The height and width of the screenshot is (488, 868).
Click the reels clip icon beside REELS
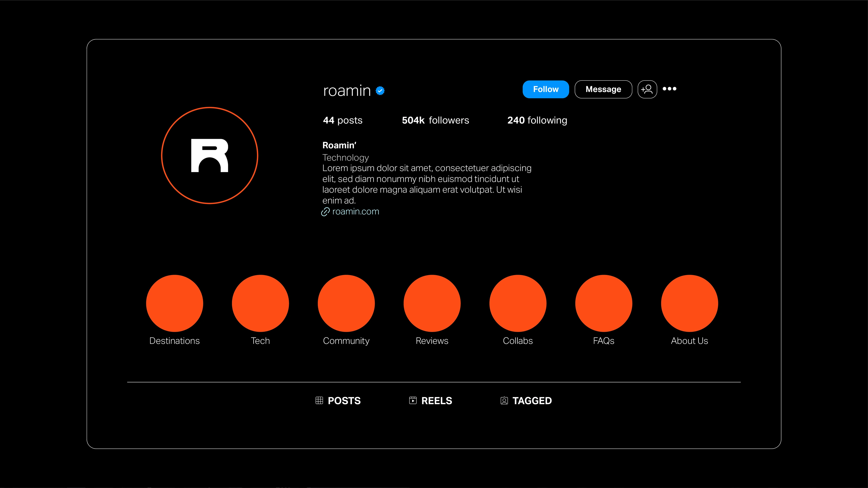point(413,400)
